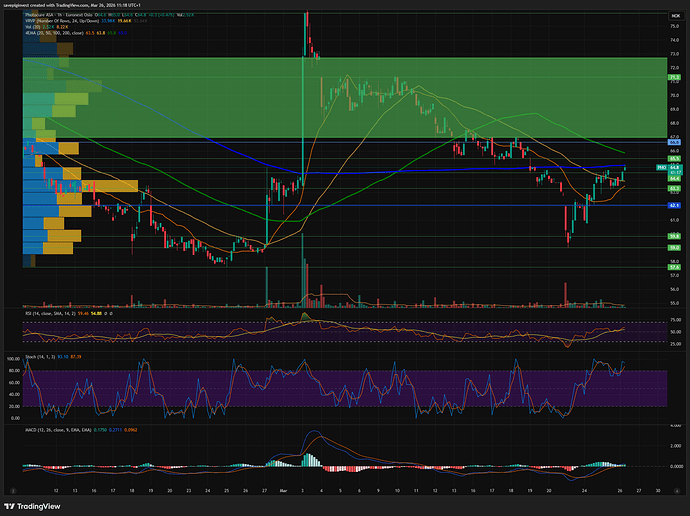Click the 66.0 blue price label
This screenshot has height=516, width=690.
click(675, 143)
